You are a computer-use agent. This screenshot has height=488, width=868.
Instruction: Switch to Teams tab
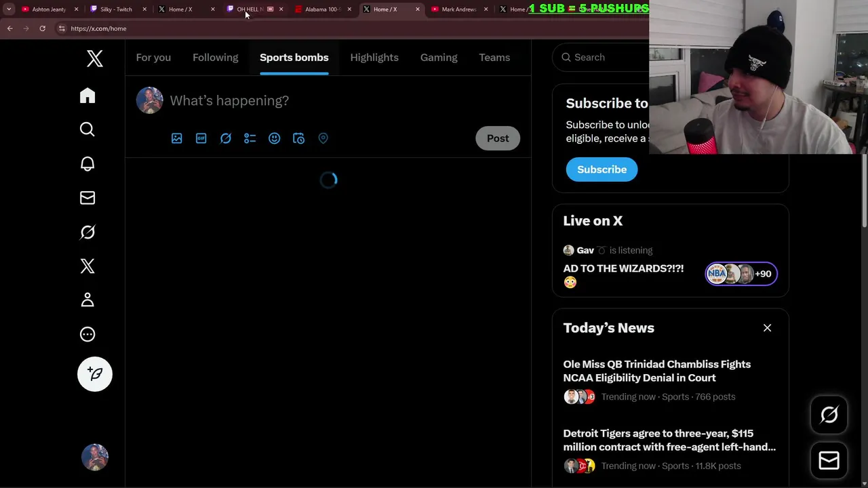pyautogui.click(x=494, y=58)
